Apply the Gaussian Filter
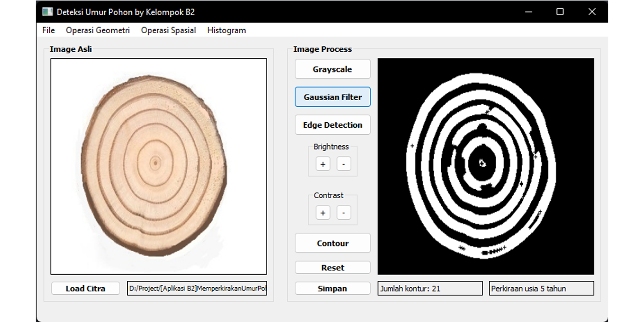644x322 pixels. click(333, 97)
